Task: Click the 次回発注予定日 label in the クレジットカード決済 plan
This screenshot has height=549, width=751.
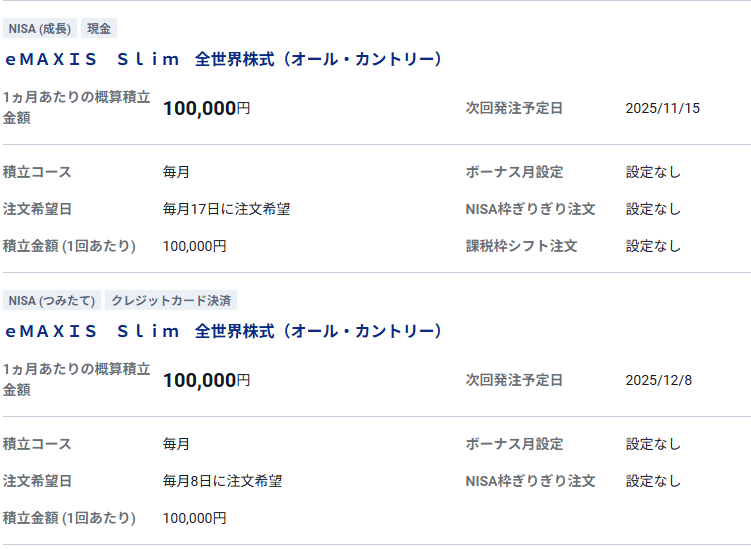Action: point(514,380)
